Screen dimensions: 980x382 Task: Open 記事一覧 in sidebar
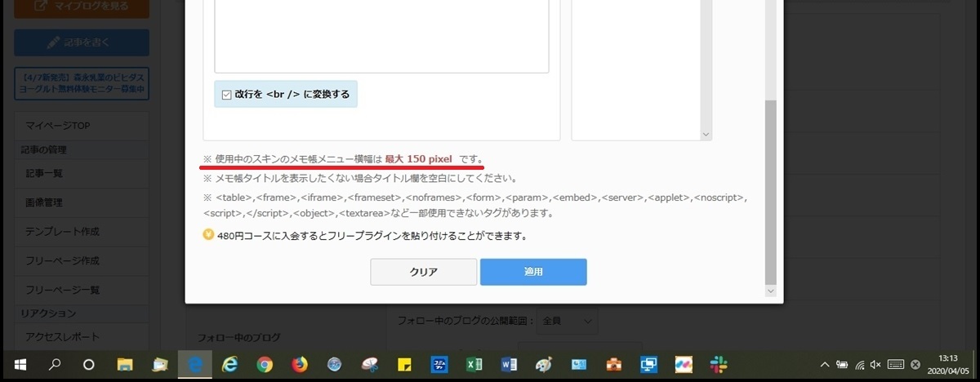82,173
